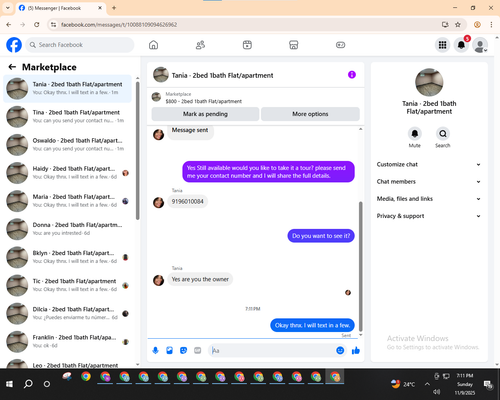This screenshot has height=400, width=500.
Task: Open the emoji picker
Action: tap(340, 350)
